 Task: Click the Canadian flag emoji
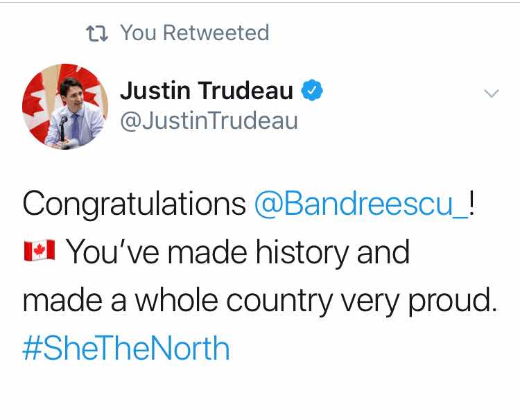(x=40, y=251)
